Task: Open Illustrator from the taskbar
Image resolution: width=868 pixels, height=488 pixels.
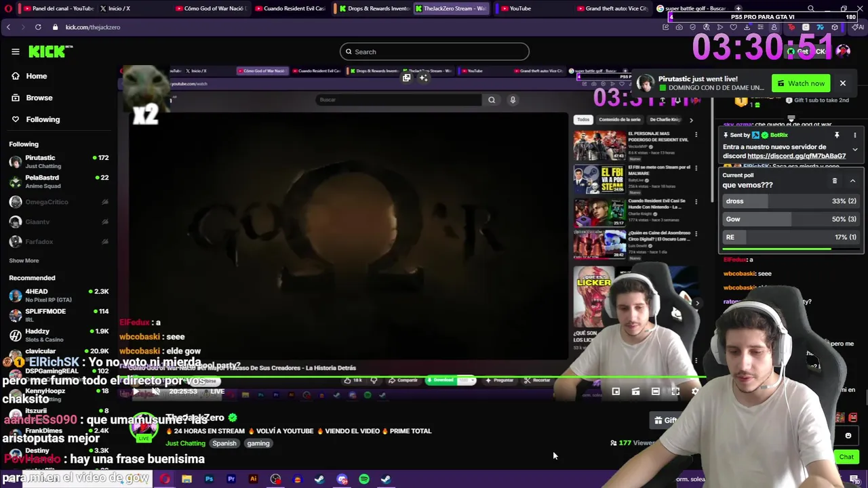Action: click(x=253, y=479)
